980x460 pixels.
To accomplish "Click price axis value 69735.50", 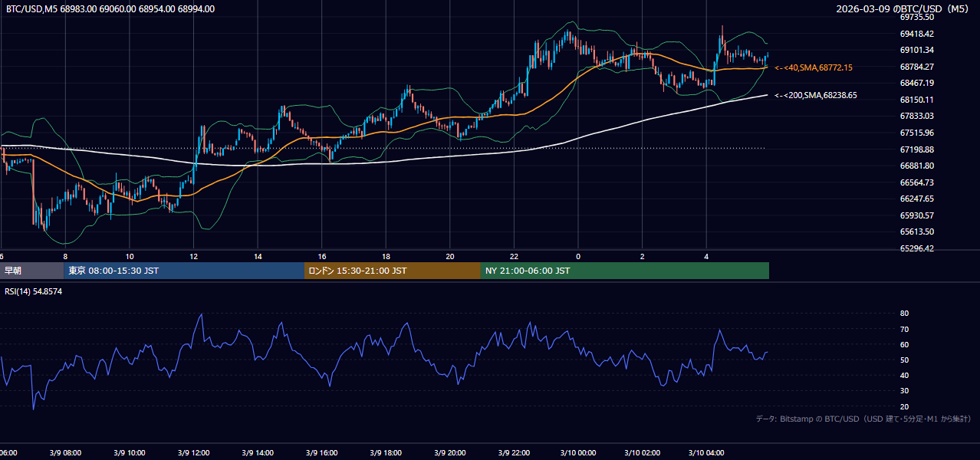I will [x=916, y=17].
